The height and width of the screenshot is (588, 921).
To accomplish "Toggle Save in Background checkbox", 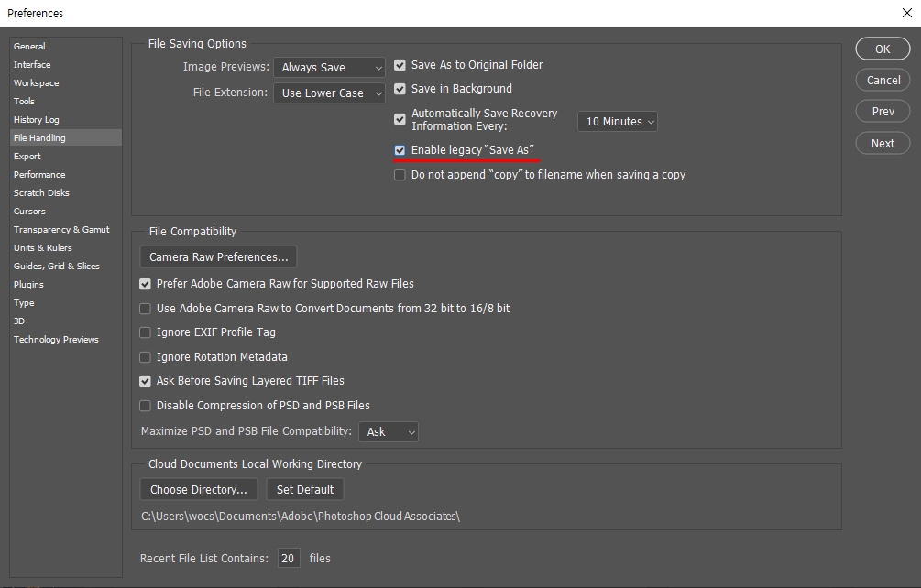I will (x=400, y=89).
